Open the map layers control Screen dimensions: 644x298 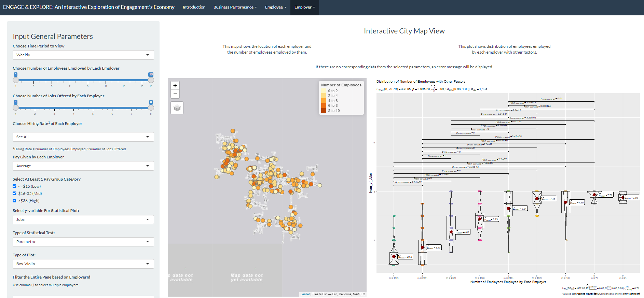click(x=177, y=108)
